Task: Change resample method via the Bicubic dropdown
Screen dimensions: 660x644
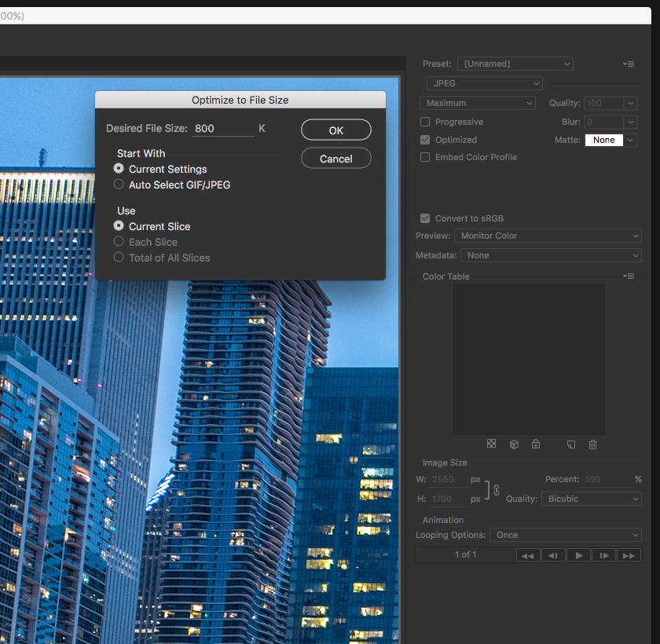Action: coord(591,499)
